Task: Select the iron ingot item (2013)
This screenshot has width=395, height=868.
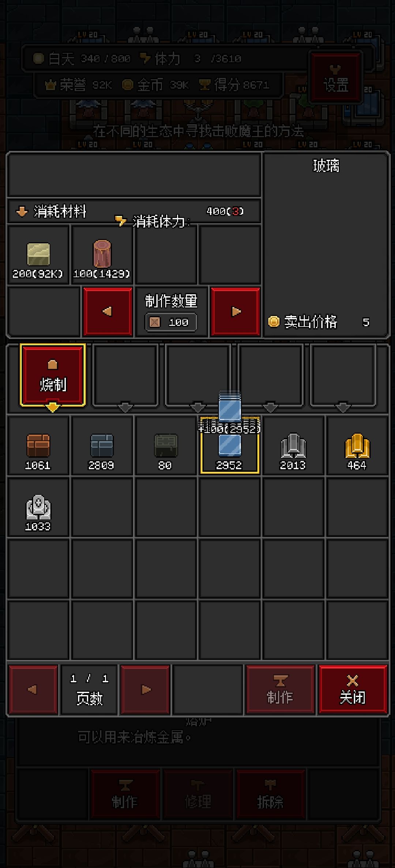Action: pos(293,445)
